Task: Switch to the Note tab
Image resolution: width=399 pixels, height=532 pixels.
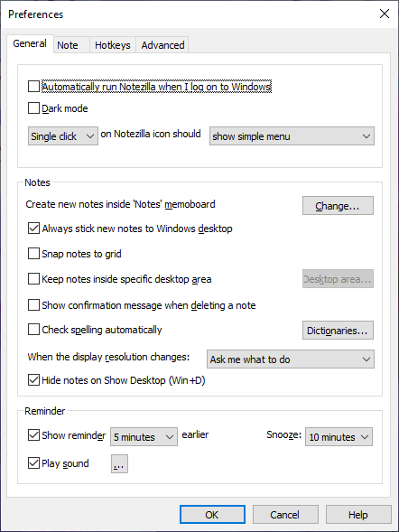Action: coord(68,45)
